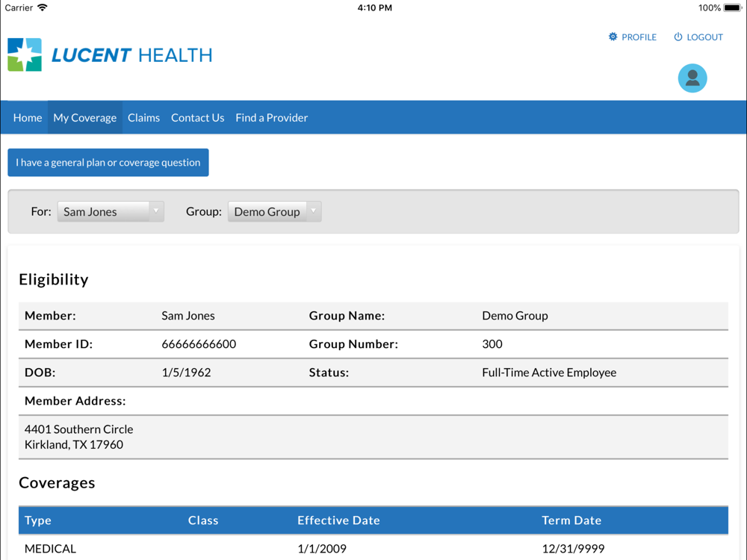The height and width of the screenshot is (560, 747).
Task: Click Group Name value Demo Group
Action: (515, 316)
